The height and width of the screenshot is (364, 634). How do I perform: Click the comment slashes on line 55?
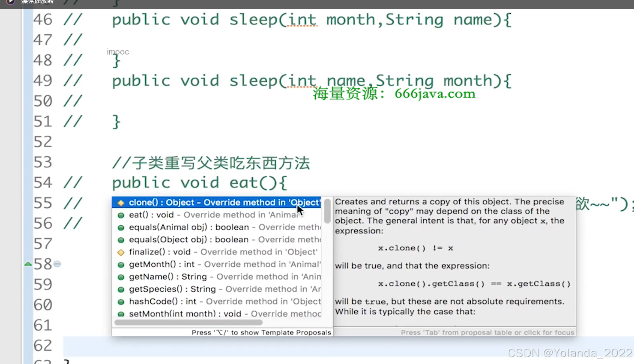pos(73,203)
